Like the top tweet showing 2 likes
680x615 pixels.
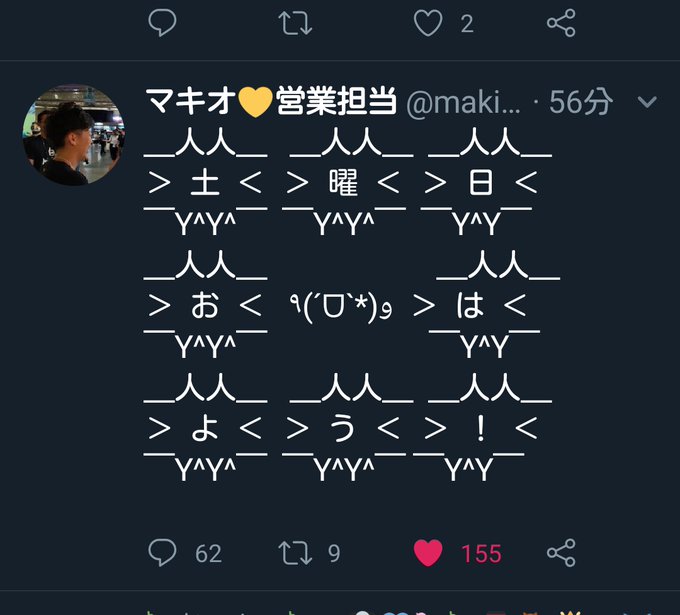[x=428, y=23]
